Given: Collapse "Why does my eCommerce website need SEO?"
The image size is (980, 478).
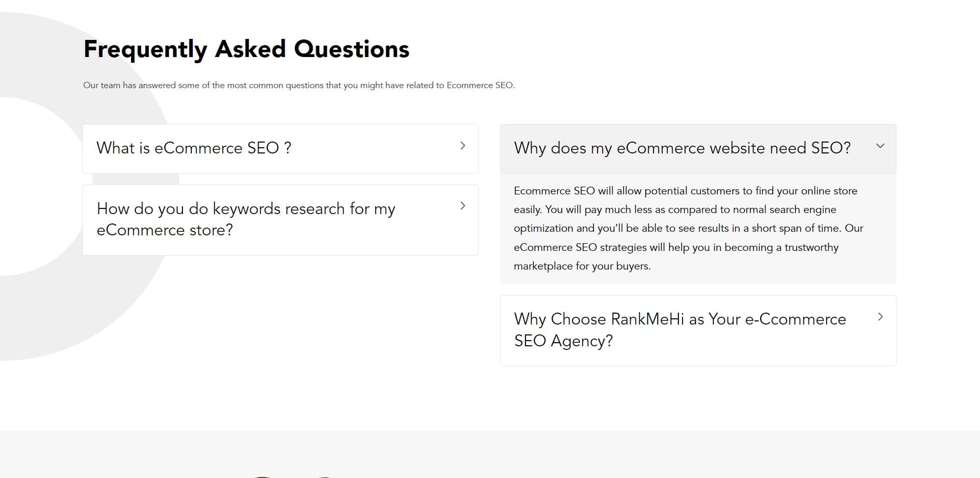Looking at the screenshot, I should [x=698, y=148].
